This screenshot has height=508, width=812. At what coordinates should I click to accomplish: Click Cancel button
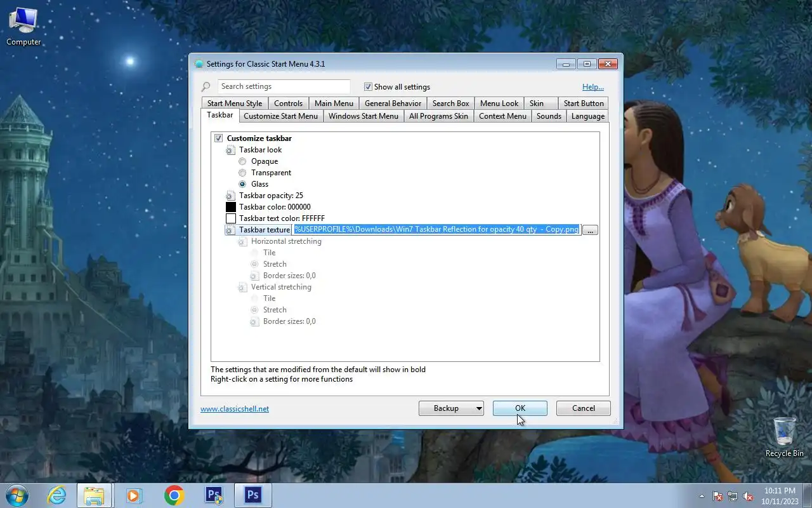(x=584, y=408)
